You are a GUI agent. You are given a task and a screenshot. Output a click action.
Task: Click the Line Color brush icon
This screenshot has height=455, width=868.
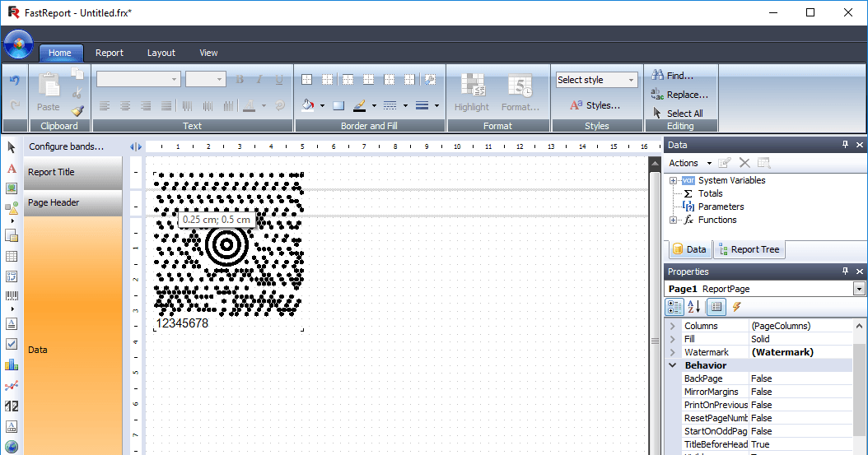pos(359,105)
